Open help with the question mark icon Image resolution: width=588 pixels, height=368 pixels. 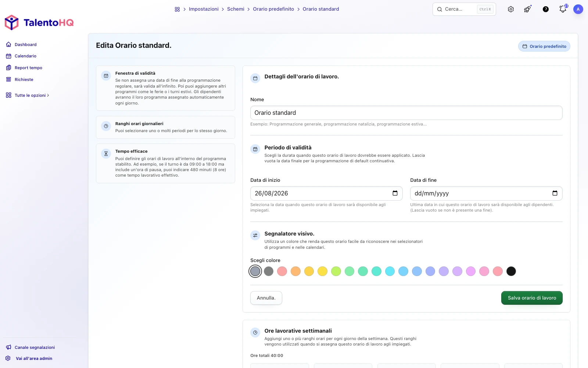click(x=546, y=9)
